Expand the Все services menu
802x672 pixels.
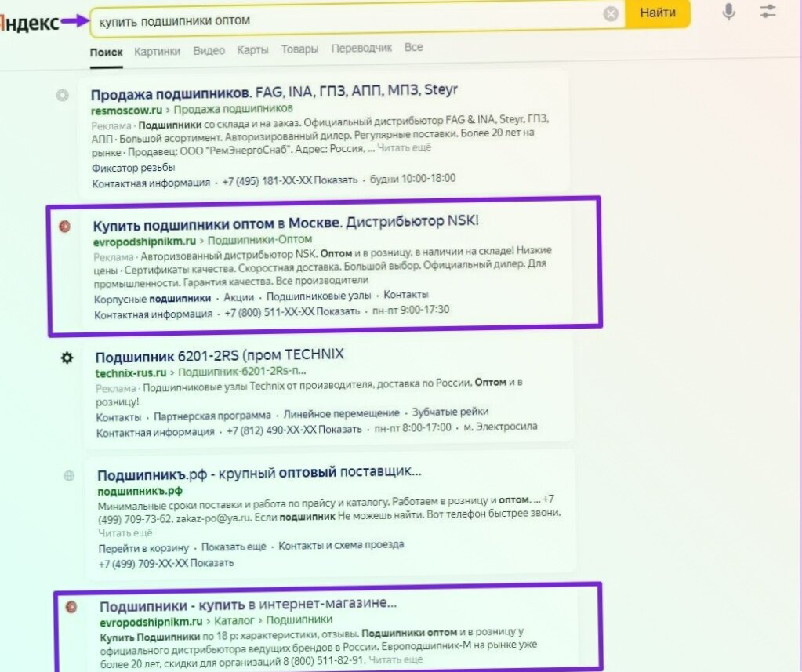[x=413, y=47]
